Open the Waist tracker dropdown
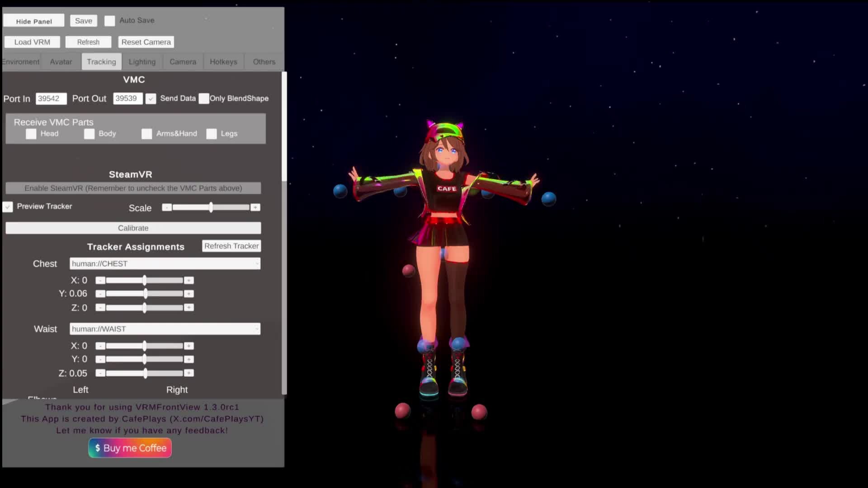Screen dimensions: 868x488 click(x=165, y=329)
